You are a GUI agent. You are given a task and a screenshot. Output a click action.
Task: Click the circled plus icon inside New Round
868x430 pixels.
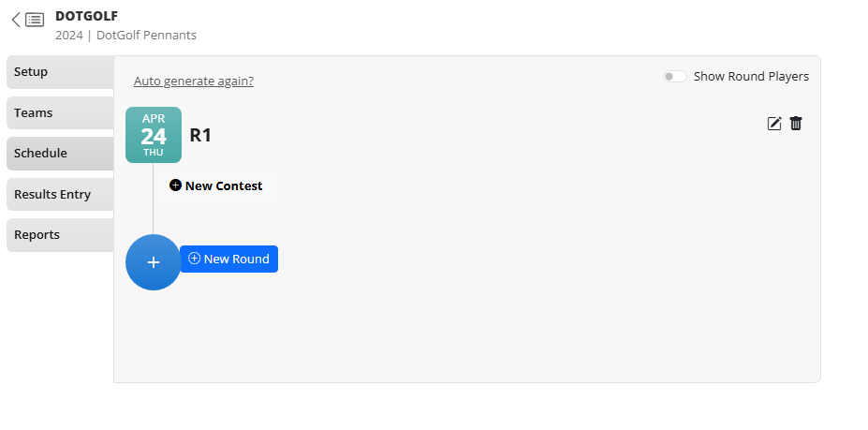pyautogui.click(x=195, y=259)
